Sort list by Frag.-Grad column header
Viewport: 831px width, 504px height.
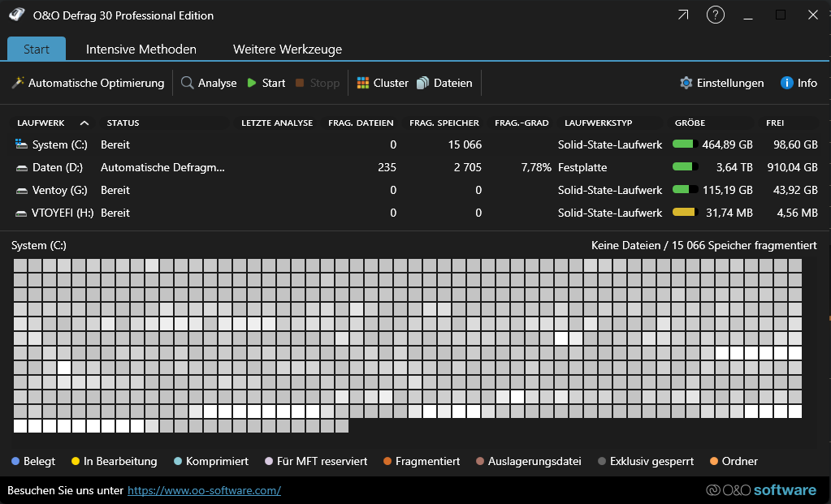(522, 123)
